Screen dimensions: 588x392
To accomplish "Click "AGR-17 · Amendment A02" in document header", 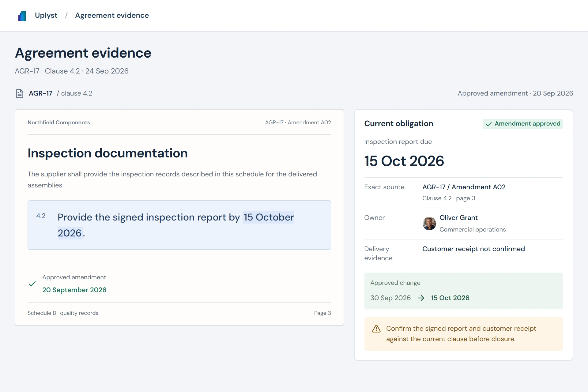I will pos(298,123).
